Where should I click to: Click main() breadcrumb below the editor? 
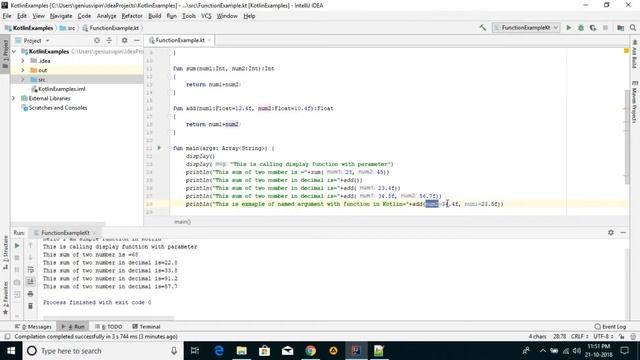[182, 222]
